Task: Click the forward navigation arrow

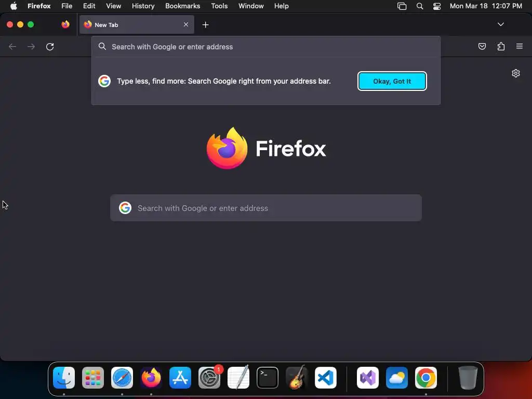Action: click(x=31, y=46)
